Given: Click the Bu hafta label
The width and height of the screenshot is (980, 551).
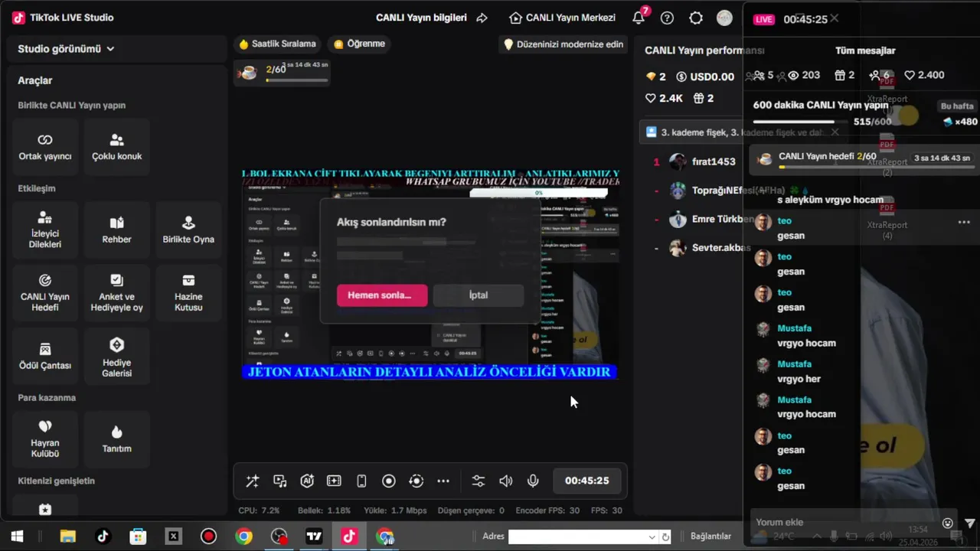Looking at the screenshot, I should 957,106.
